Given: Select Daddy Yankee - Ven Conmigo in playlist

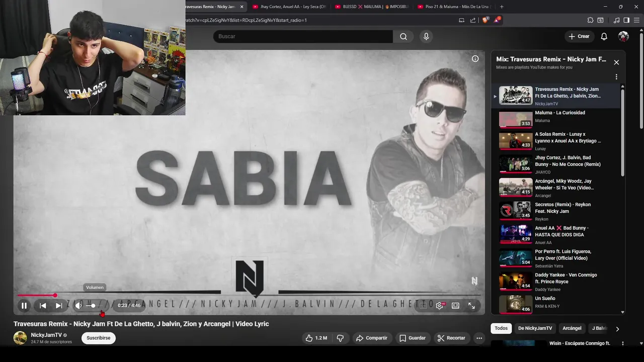Looking at the screenshot, I should tap(556, 282).
